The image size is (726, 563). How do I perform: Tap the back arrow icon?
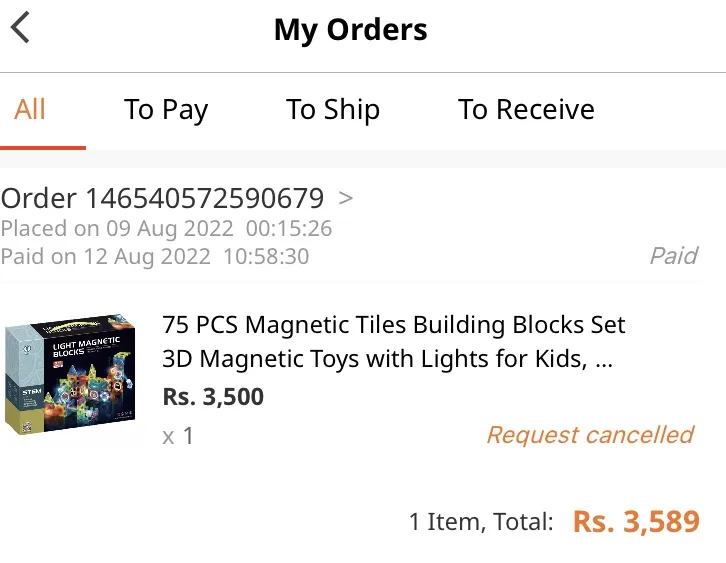tap(21, 27)
